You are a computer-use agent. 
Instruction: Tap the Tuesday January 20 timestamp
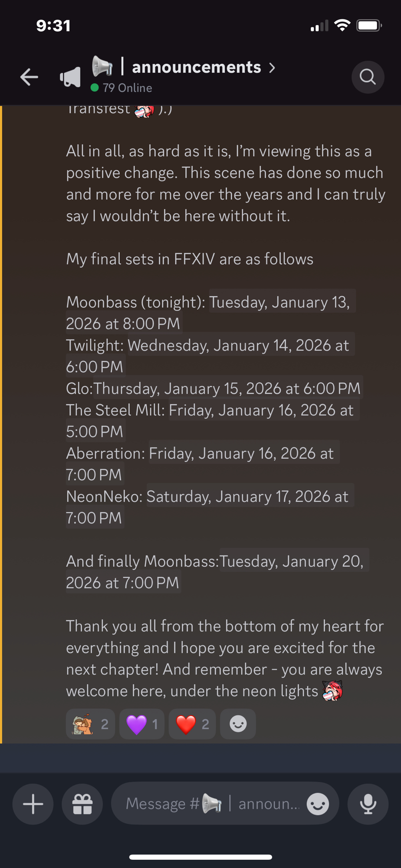coord(292,561)
